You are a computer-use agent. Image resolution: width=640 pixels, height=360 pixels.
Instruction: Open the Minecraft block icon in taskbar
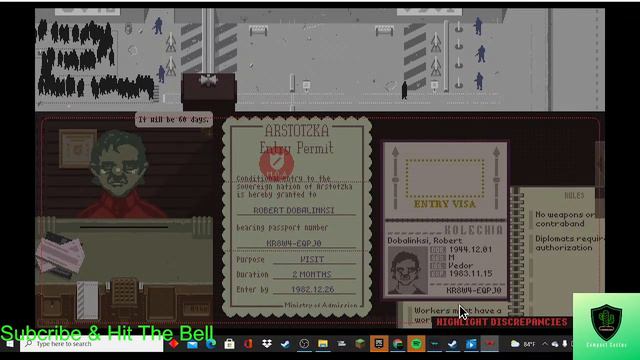coord(360,344)
